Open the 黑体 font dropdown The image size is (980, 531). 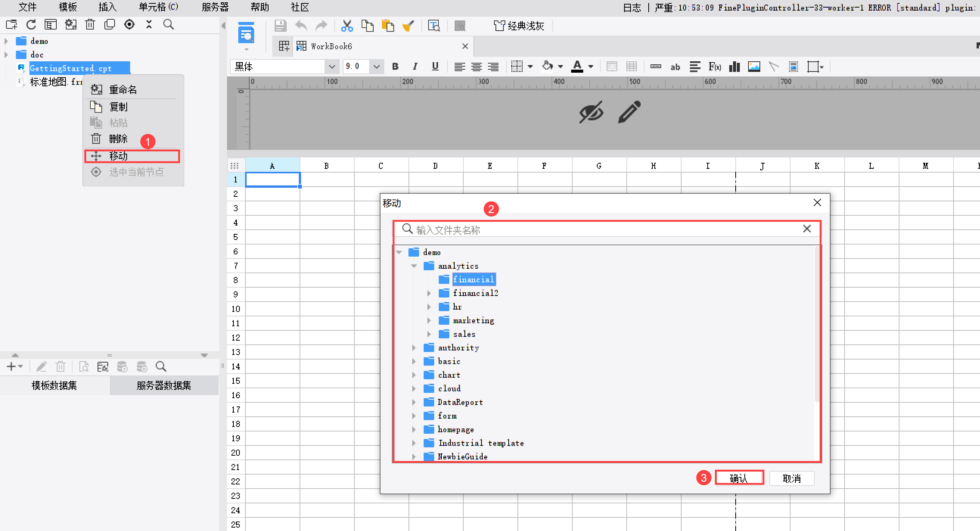[x=331, y=67]
